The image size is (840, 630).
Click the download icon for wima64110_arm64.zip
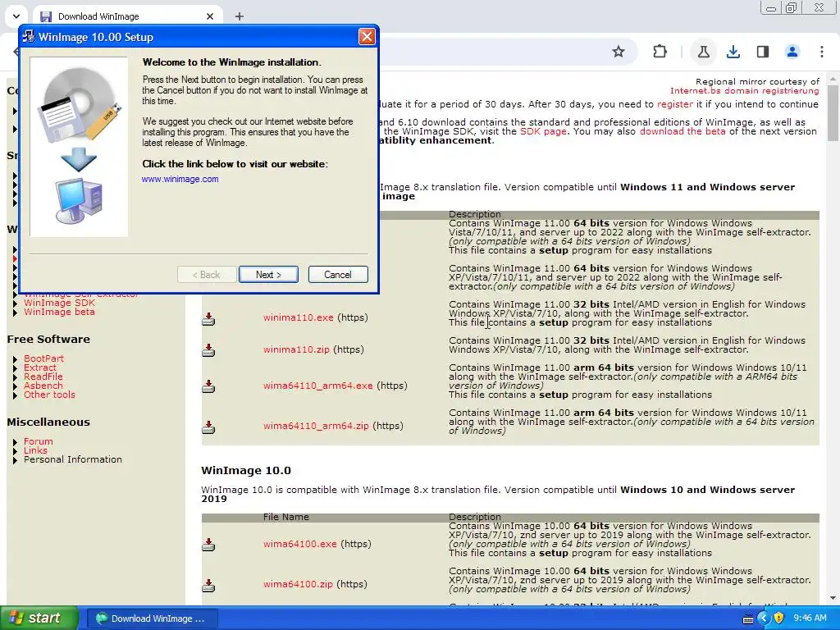pos(208,427)
